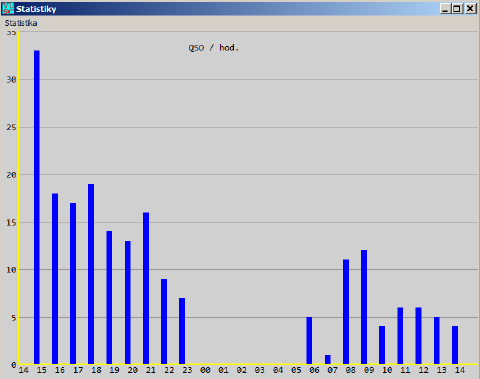Click the bar for hour 19
Image resolution: width=480 pixels, height=379 pixels.
coord(109,297)
